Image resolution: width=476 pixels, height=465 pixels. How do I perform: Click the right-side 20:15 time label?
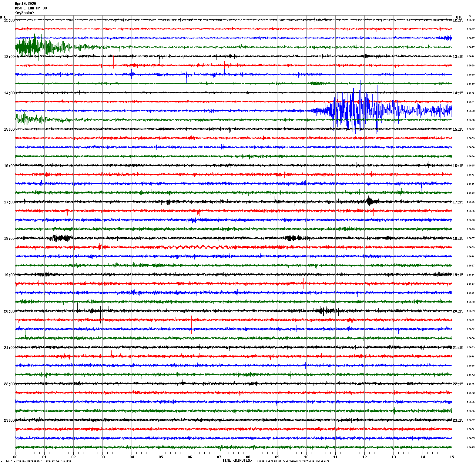click(x=458, y=311)
